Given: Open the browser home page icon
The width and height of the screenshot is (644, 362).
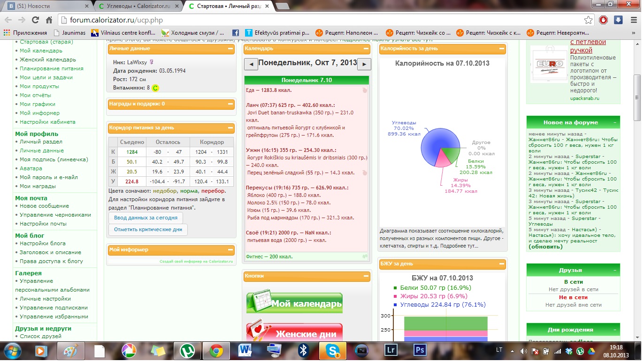Looking at the screenshot, I should pos(49,20).
